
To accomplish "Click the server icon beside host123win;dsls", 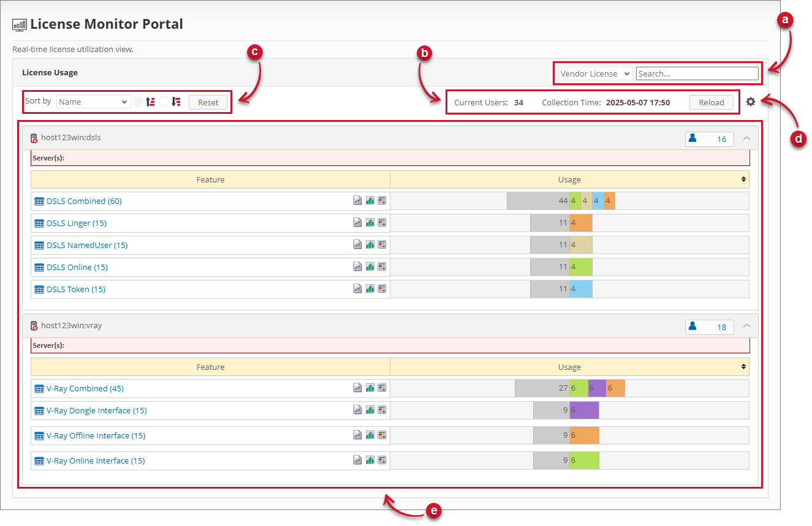I will 34,138.
